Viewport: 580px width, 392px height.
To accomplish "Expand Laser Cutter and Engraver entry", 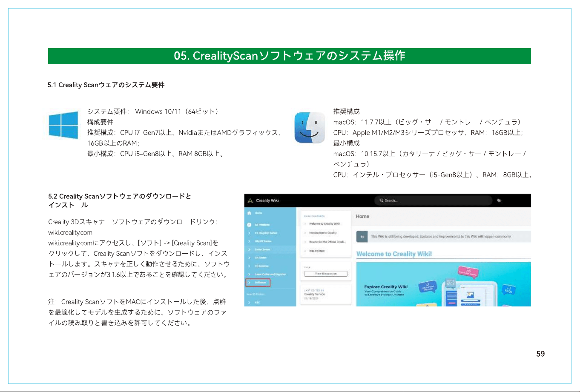I will 270,275.
